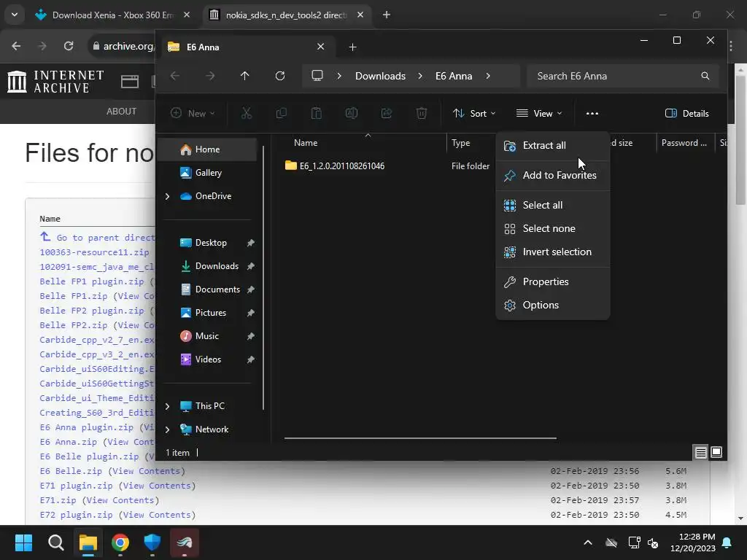Click the Delete trash icon in toolbar
Screen dimensions: 747x560
tap(422, 113)
